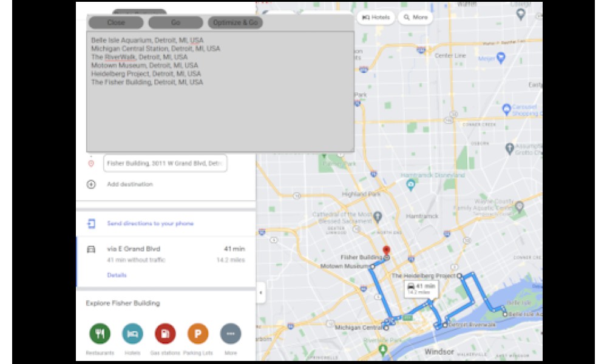Click the Hamtramck label on the map
This screenshot has width=607, height=364.
pos(422,216)
